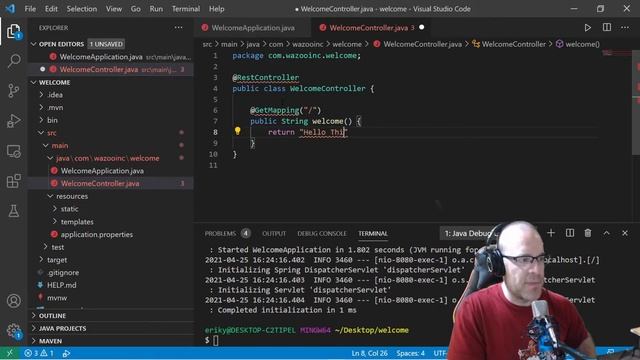Split the editor to the right
This screenshot has width=640, height=360.
[607, 27]
